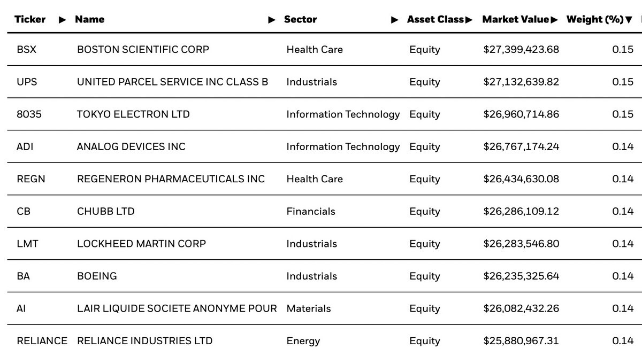This screenshot has width=642, height=364.
Task: Select TOKYO ELECTRON LTD name
Action: (x=133, y=114)
